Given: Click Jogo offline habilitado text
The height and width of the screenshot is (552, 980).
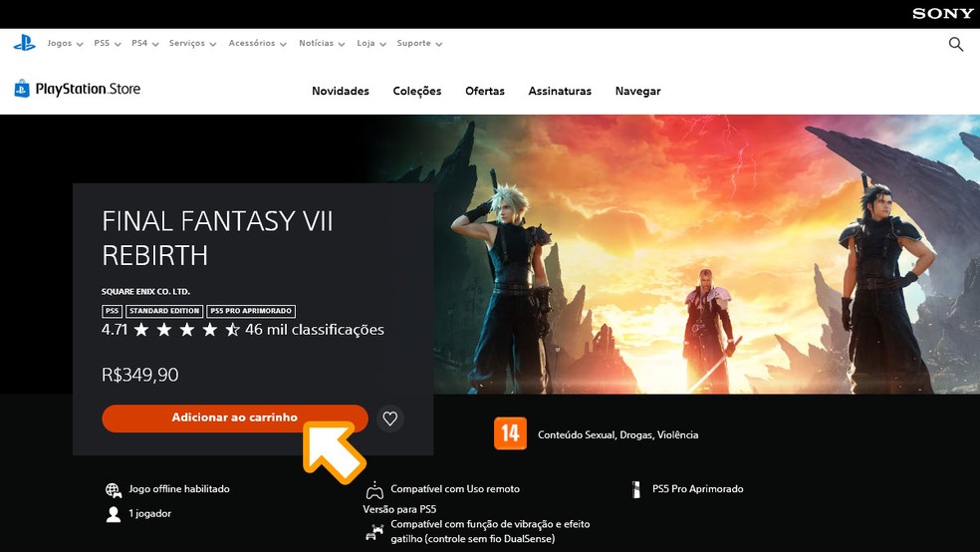Looking at the screenshot, I should pos(179,489).
